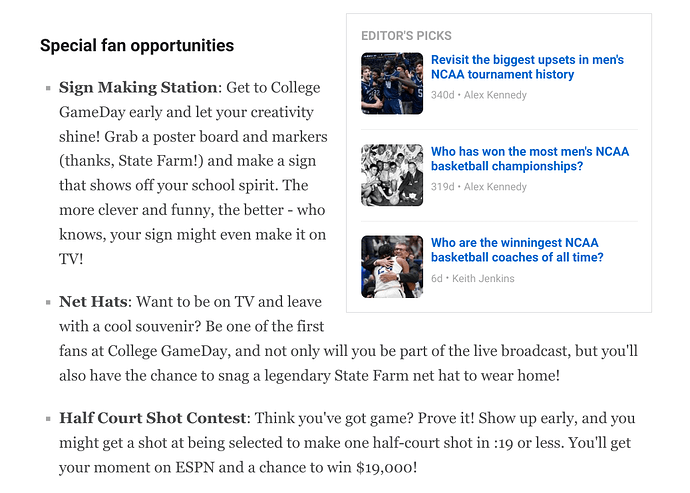Click the '$19,000!' prize text

[x=386, y=467]
